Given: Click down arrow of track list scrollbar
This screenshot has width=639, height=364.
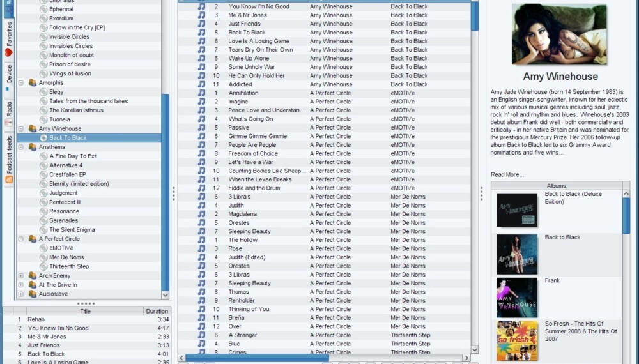Looking at the screenshot, I should click(x=475, y=349).
